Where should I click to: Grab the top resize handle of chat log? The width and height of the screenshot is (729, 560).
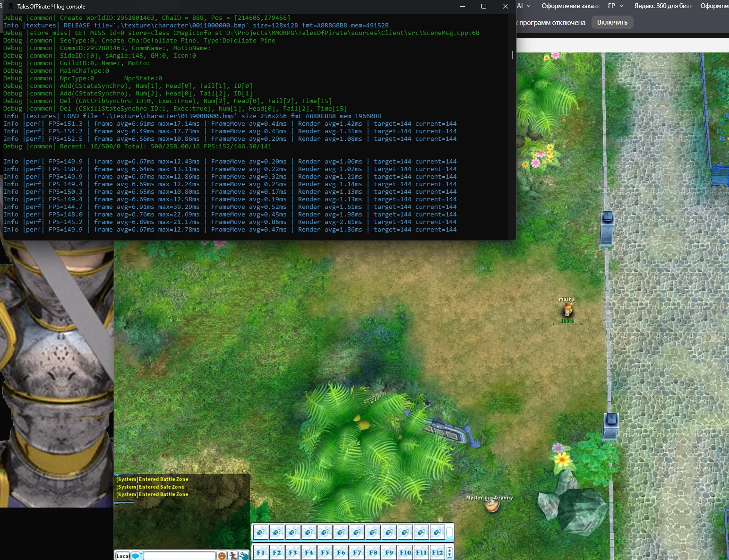tap(124, 474)
